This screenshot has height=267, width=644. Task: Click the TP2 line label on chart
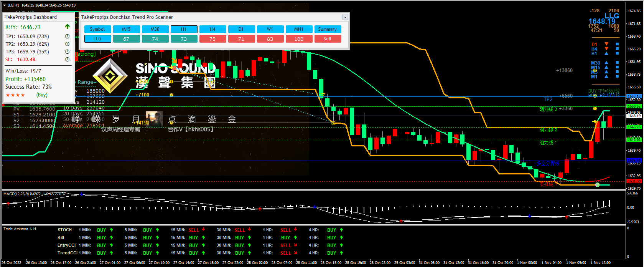point(548,100)
